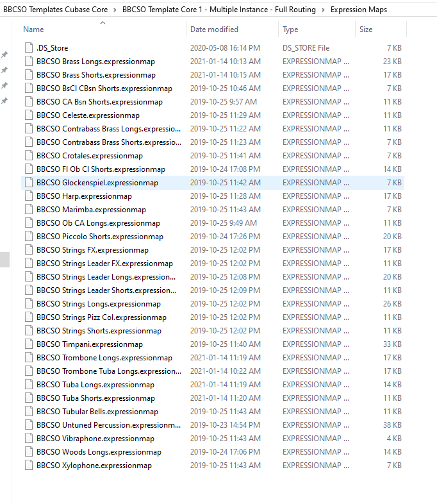
Task: Select BBCSO Tuba Shorts.expressionmap name
Action: click(95, 398)
